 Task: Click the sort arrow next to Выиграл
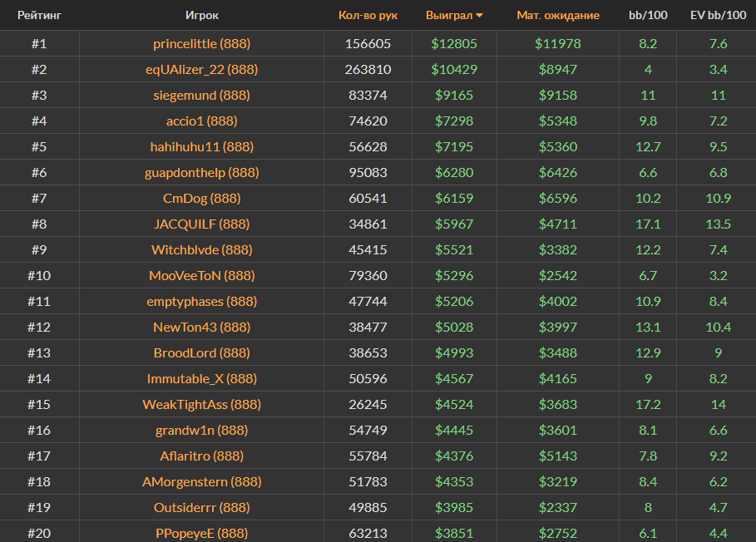click(479, 16)
